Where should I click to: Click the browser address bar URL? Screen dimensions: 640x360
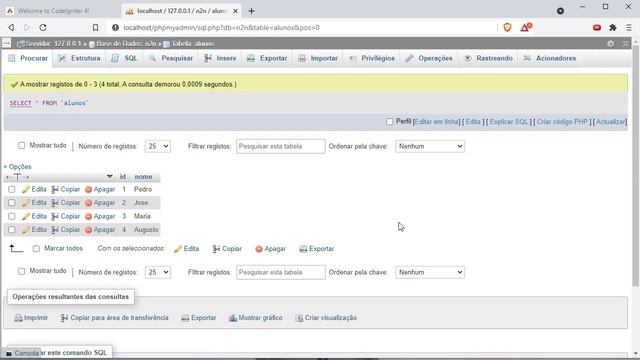click(222, 28)
